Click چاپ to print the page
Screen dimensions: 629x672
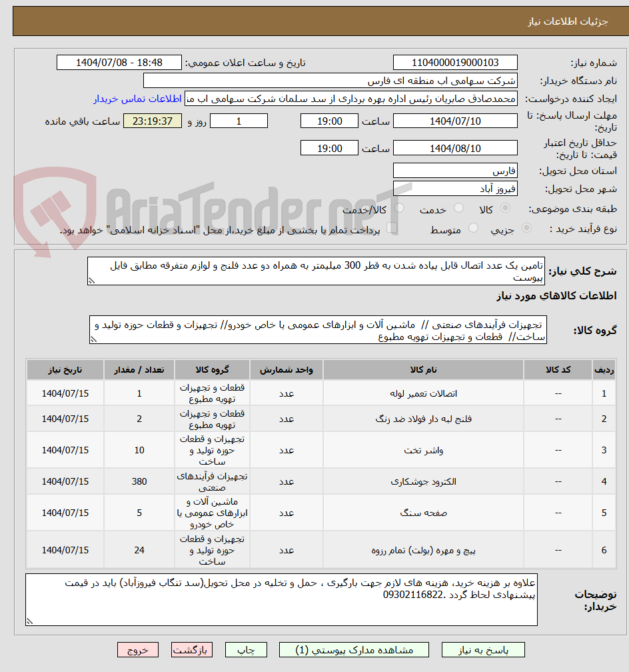coord(246,650)
